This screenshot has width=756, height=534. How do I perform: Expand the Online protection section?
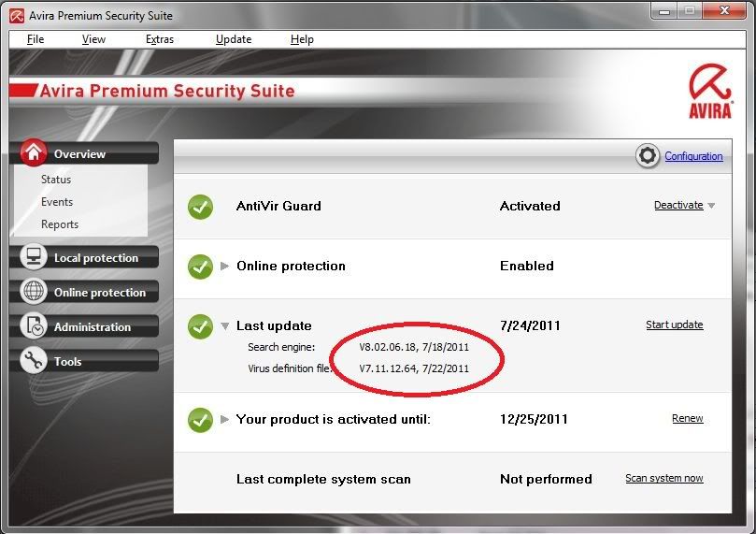(x=224, y=267)
